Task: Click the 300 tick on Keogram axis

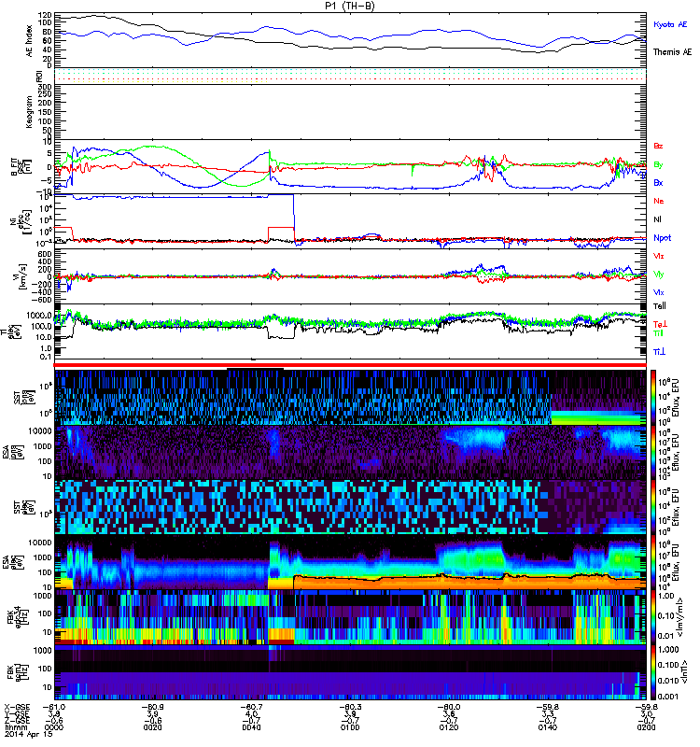Action: (46, 87)
